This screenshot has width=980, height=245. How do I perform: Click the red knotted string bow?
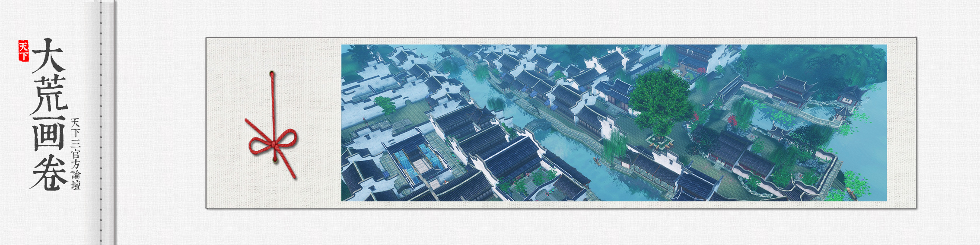pos(271,125)
